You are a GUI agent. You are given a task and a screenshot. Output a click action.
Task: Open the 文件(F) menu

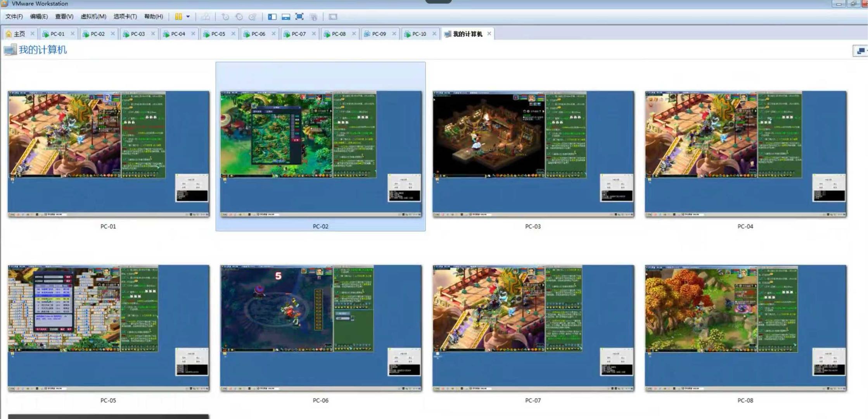click(x=14, y=17)
